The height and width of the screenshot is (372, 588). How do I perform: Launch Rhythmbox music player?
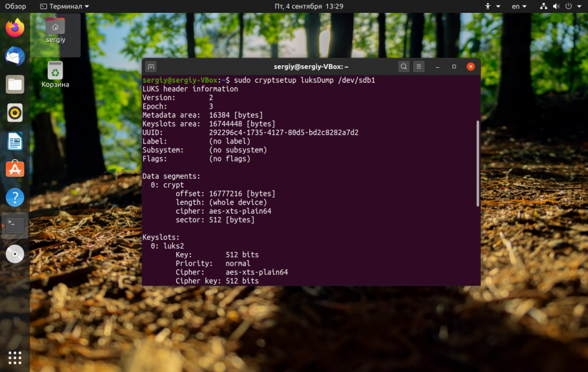[15, 112]
